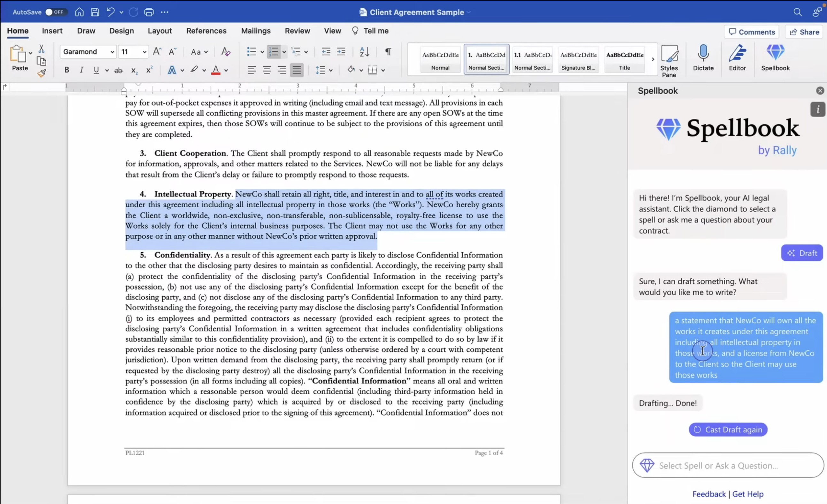
Task: Switch to the References tab
Action: 206,31
